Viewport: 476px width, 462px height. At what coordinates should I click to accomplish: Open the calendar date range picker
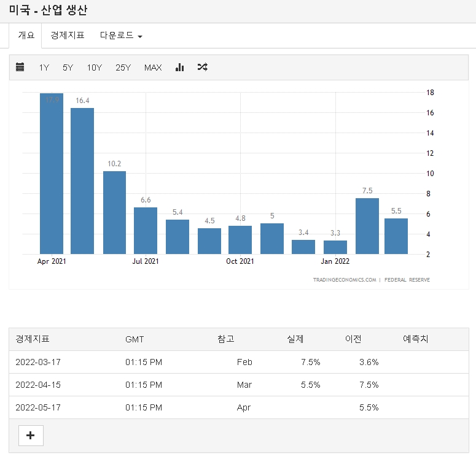click(x=20, y=67)
